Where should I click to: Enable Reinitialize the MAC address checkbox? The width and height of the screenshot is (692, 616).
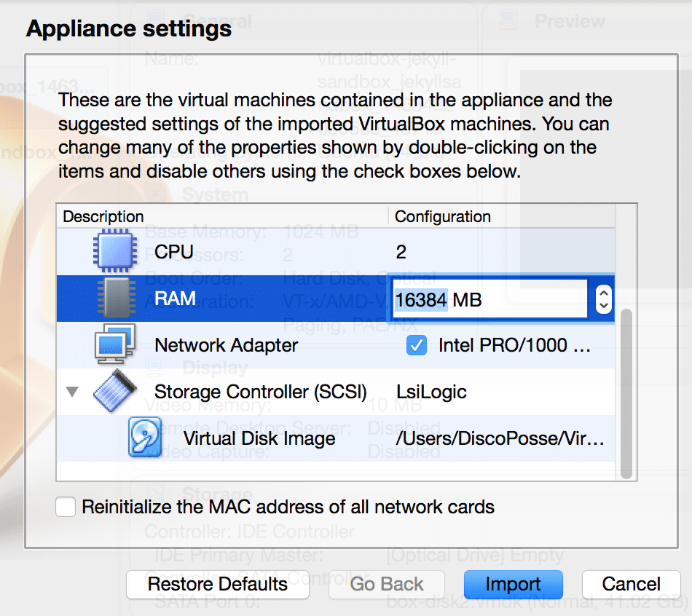click(66, 507)
